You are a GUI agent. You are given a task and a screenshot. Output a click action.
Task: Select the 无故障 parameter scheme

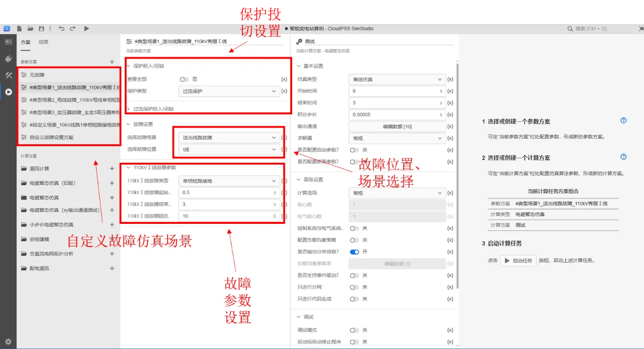pos(37,75)
